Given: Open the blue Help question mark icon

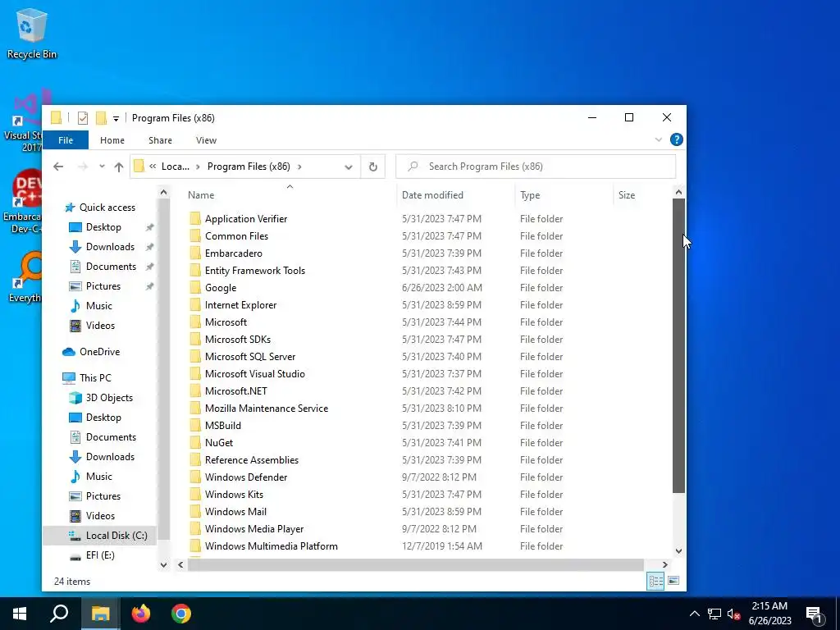Looking at the screenshot, I should point(677,139).
